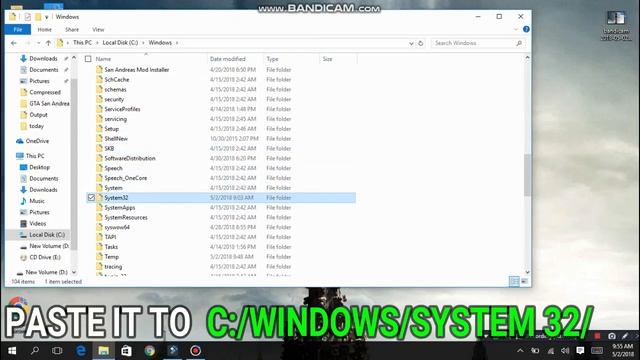The width and height of the screenshot is (640, 360).
Task: Open Microsoft Store from the taskbar
Action: (127, 351)
